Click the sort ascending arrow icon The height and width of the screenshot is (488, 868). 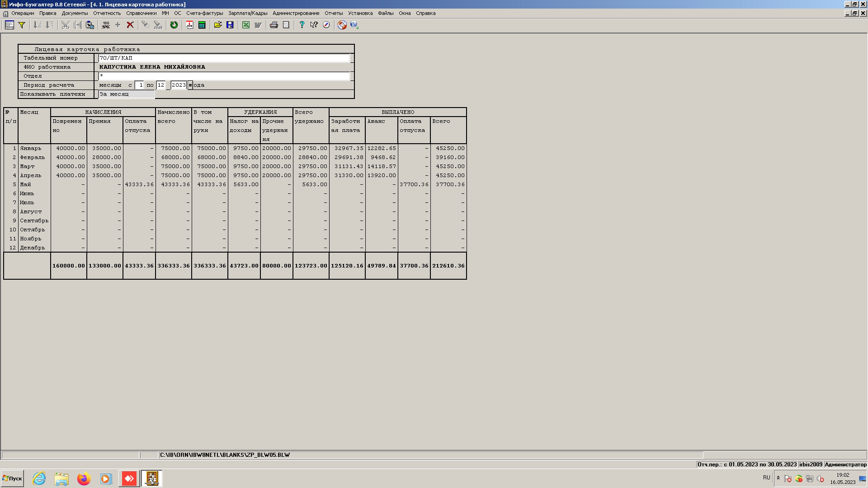pos(38,25)
